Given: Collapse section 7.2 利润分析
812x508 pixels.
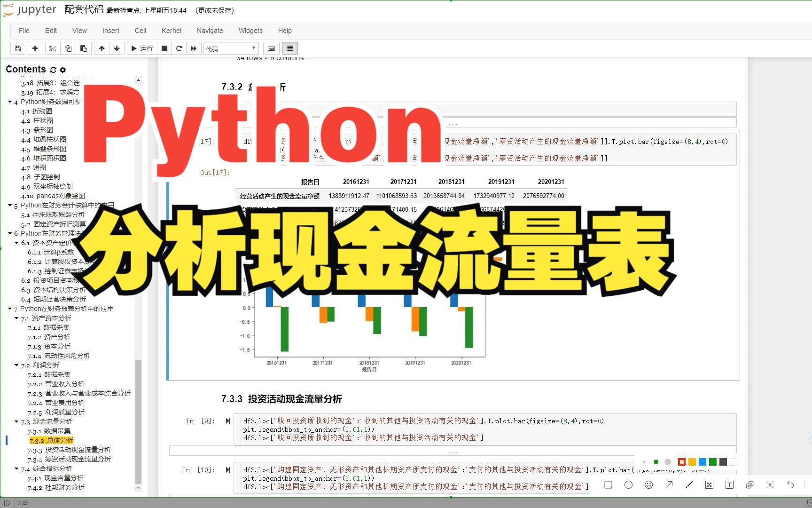Looking at the screenshot, I should pos(16,365).
